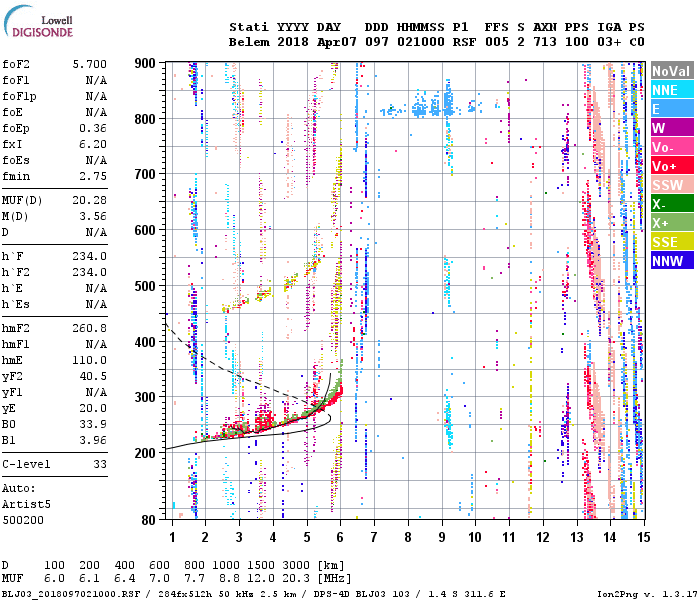This screenshot has height=600, width=700.
Task: Click the M(D) value 3.56
Action: pyautogui.click(x=93, y=217)
